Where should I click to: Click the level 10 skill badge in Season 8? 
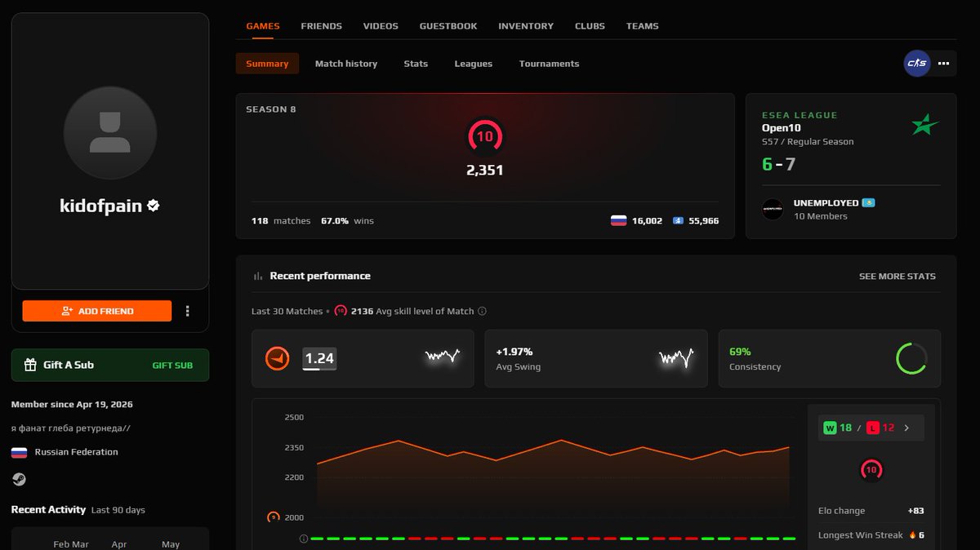pos(485,136)
